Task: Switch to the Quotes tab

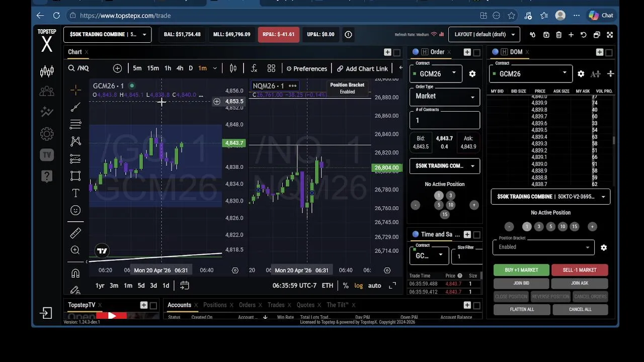Action: coord(305,305)
